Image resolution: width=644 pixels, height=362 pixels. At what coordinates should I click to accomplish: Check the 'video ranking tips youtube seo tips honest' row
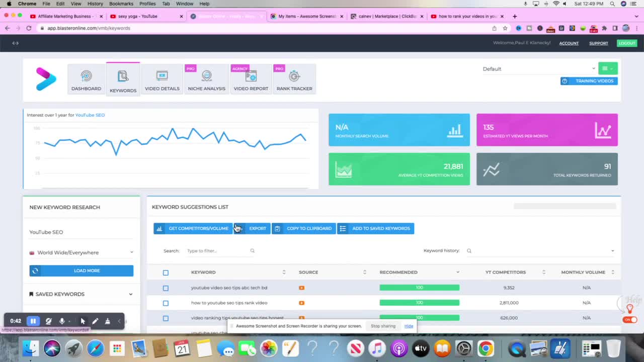coord(166,318)
